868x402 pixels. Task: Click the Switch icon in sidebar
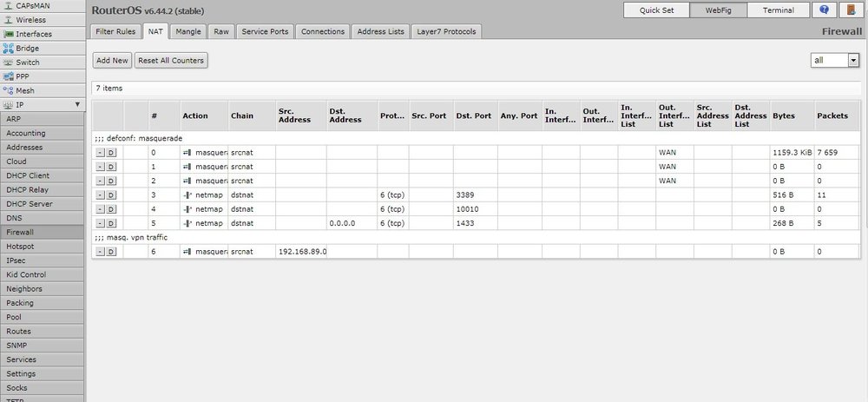(8, 62)
